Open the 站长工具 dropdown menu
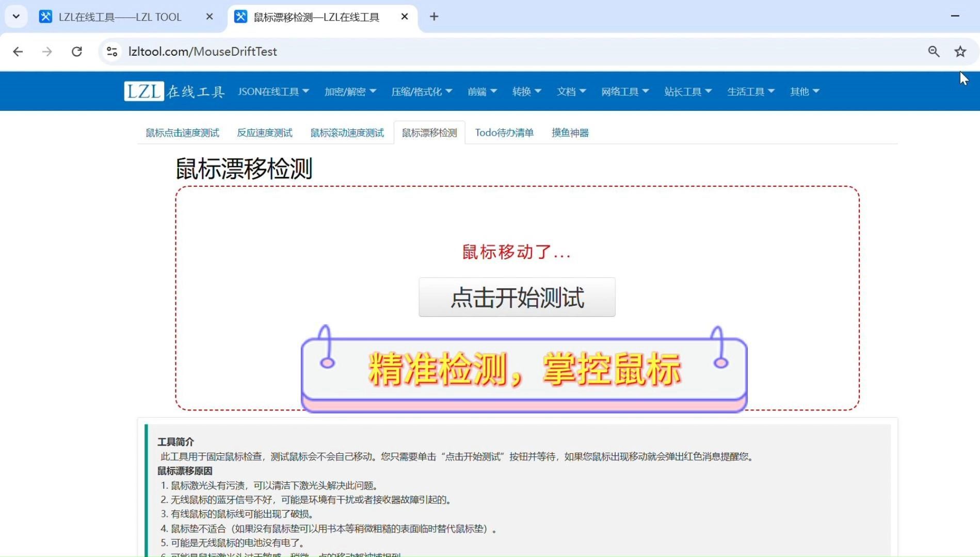 click(x=687, y=91)
